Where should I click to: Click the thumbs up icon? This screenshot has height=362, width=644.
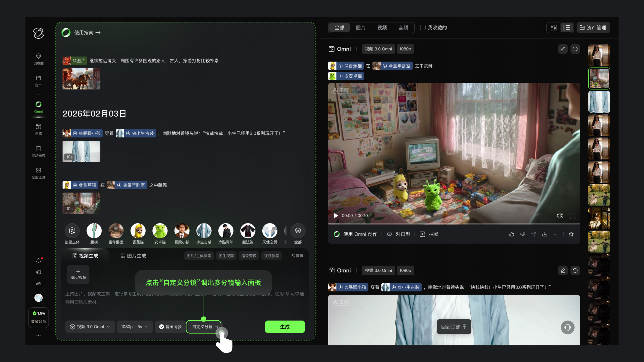(512, 234)
